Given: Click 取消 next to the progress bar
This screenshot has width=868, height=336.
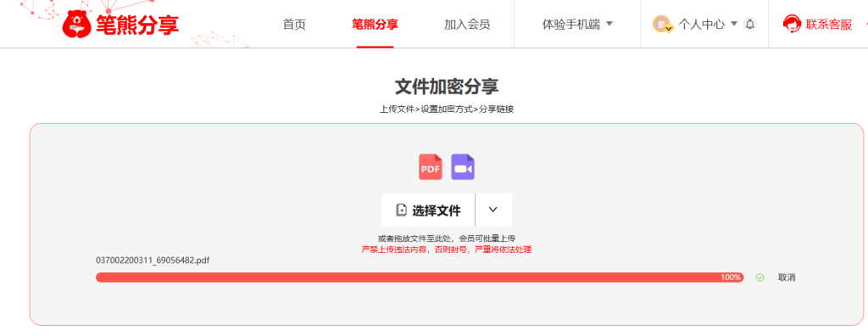Looking at the screenshot, I should click(787, 277).
